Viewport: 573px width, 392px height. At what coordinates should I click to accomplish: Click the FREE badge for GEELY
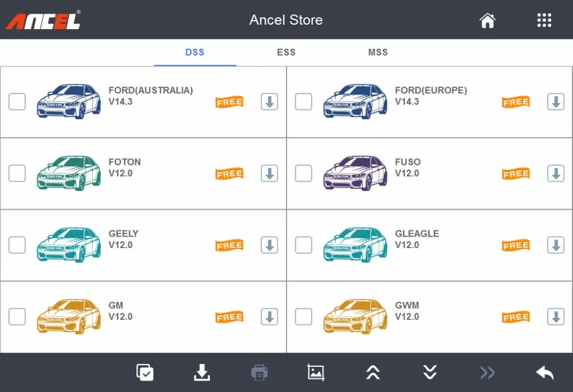(230, 245)
